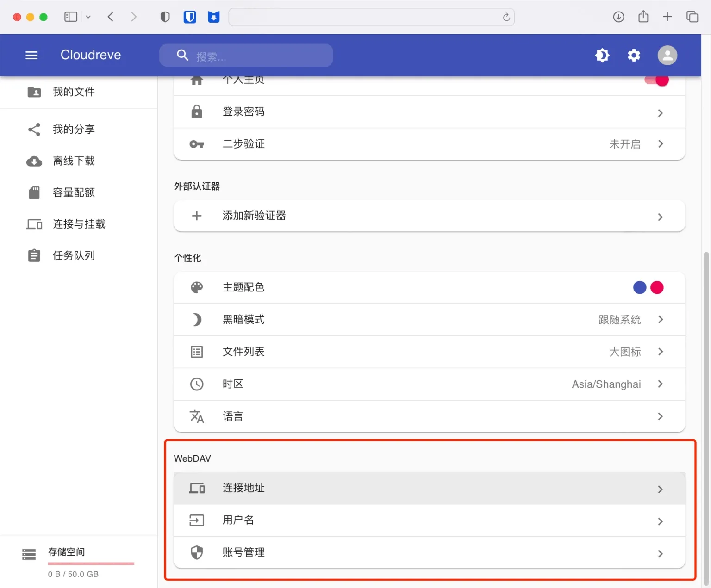Click the list icon for 文件列表
This screenshot has height=588, width=711.
tap(197, 352)
